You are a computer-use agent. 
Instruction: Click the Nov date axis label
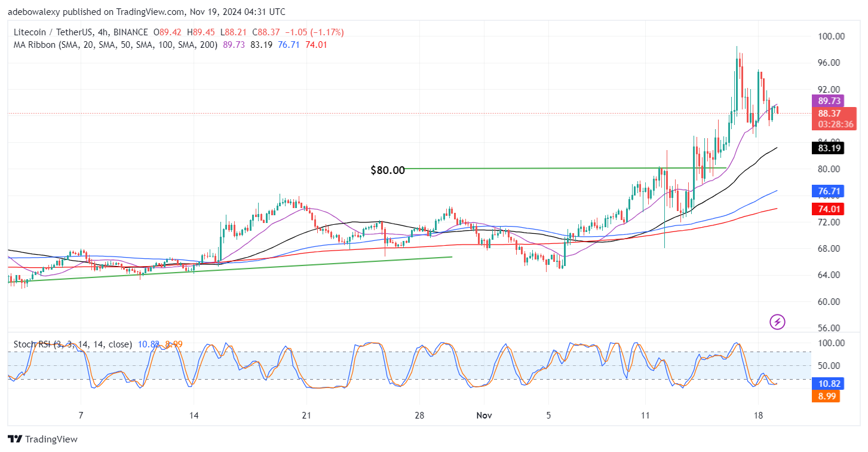coord(484,415)
